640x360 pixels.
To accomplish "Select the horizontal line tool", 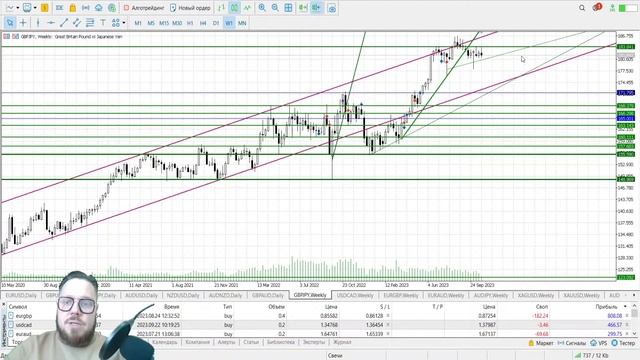I will 51,23.
